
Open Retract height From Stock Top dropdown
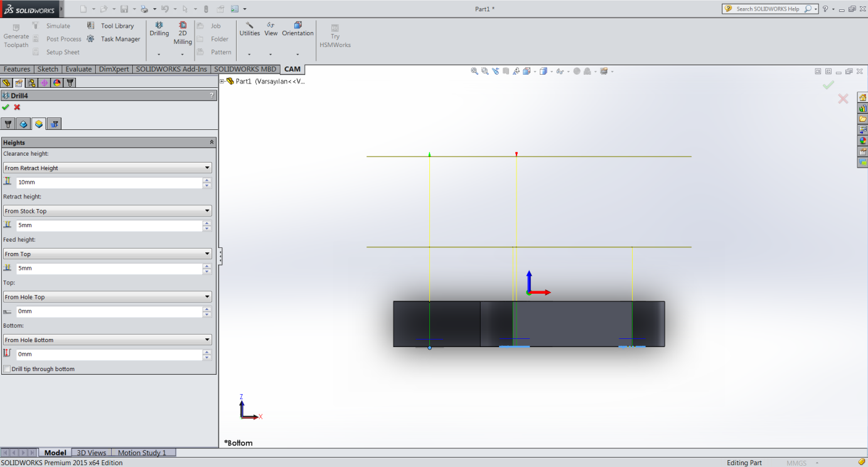[107, 211]
